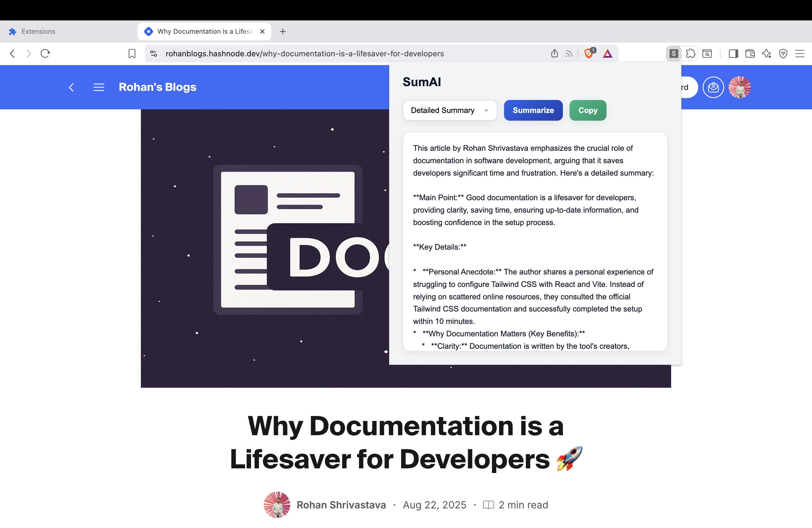Toggle the sidebar panel icon
812x528 pixels.
coord(733,54)
